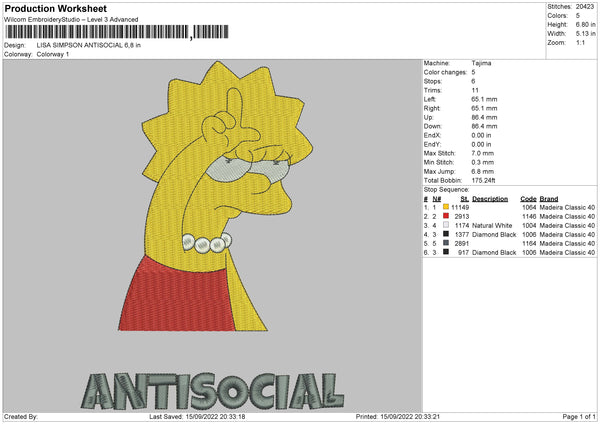The height and width of the screenshot is (424, 600).
Task: Click the Brand column header
Action: [x=549, y=199]
